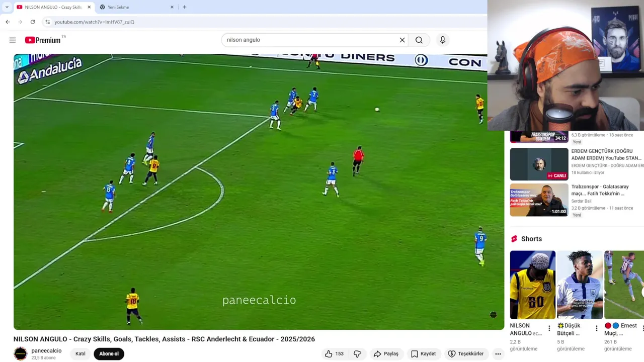Send thanks via Teşekkürler button
Screen dimensions: 644x362
coord(466,354)
